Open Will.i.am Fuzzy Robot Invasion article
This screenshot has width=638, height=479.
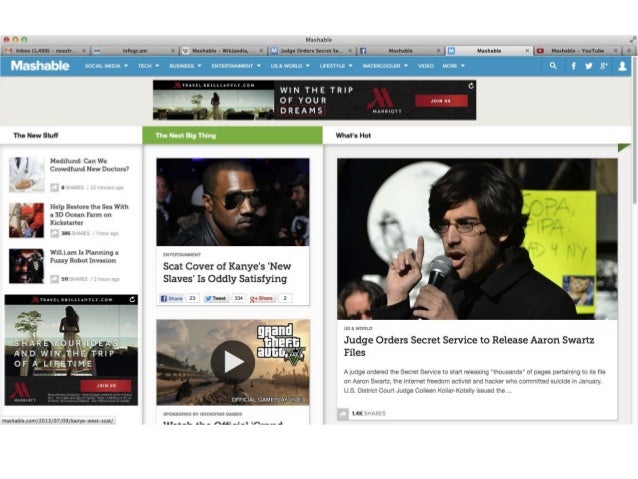84,256
